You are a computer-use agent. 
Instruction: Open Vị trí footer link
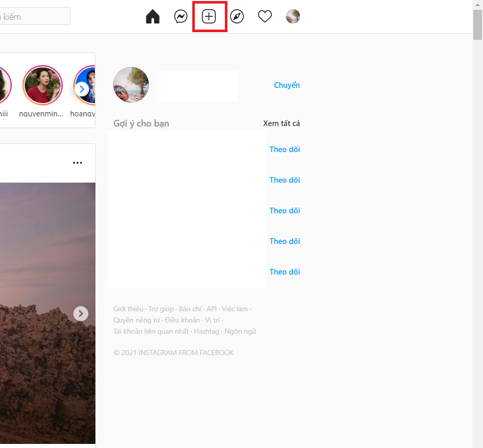213,320
